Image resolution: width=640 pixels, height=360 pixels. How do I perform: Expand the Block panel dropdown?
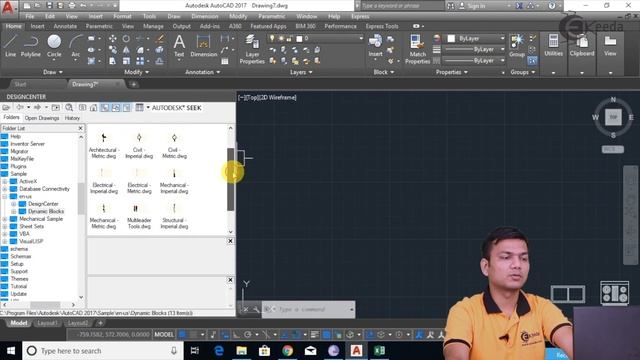[x=384, y=72]
